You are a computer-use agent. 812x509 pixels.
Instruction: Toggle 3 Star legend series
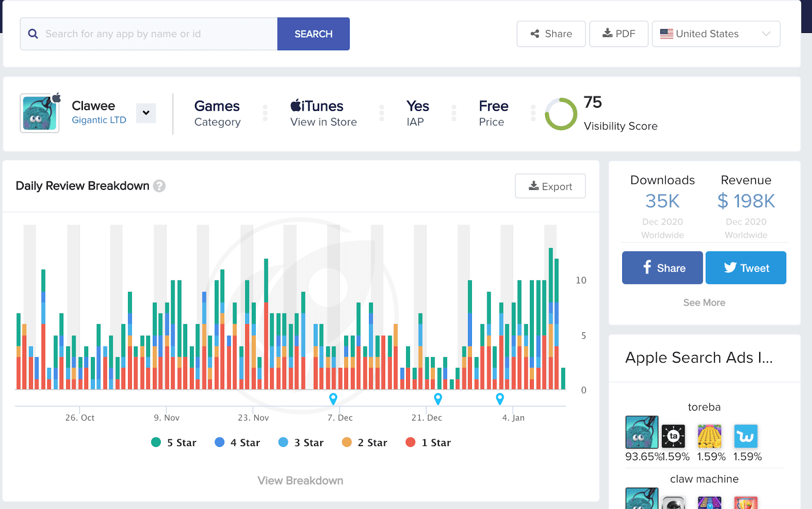pyautogui.click(x=301, y=442)
